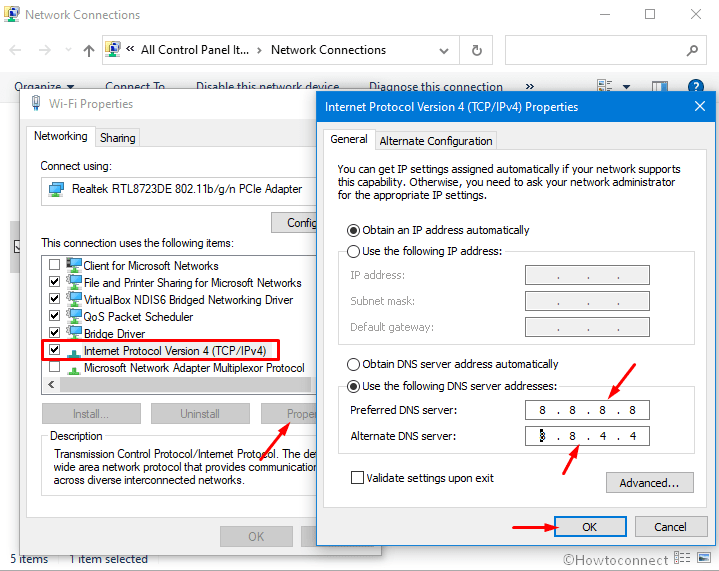Viewport: 719px width, 571px height.
Task: Click Cancel in the IPv4 Properties dialog
Action: 670,527
